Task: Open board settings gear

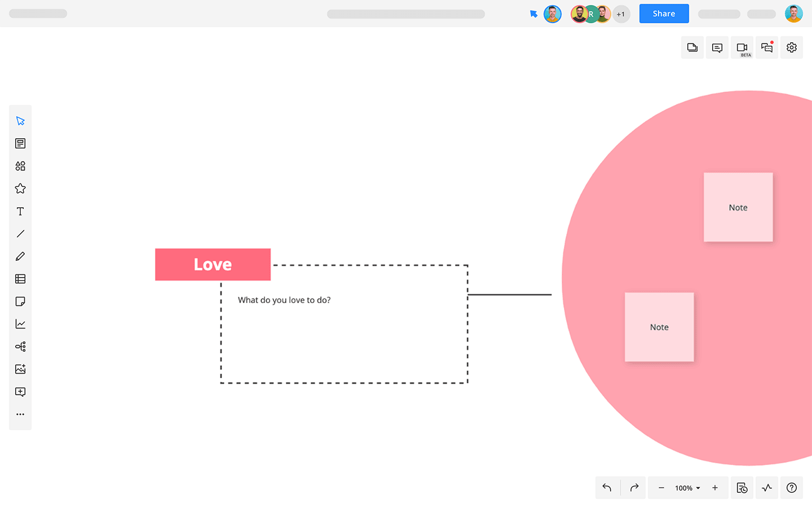Action: [x=792, y=47]
